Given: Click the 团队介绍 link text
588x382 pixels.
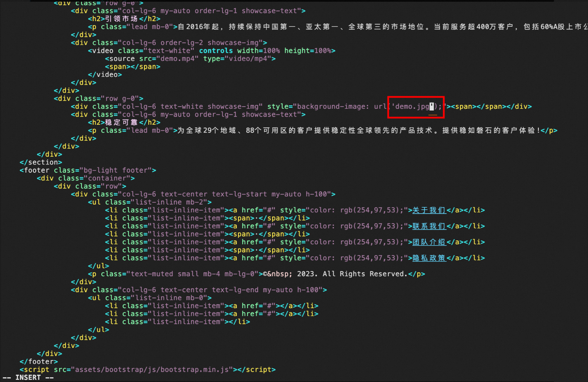Looking at the screenshot, I should (x=429, y=242).
